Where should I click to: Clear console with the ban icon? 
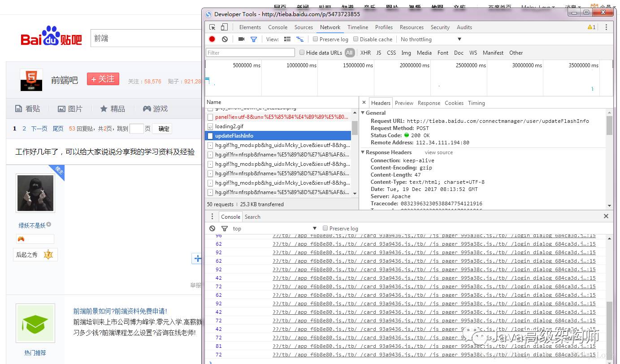click(212, 229)
